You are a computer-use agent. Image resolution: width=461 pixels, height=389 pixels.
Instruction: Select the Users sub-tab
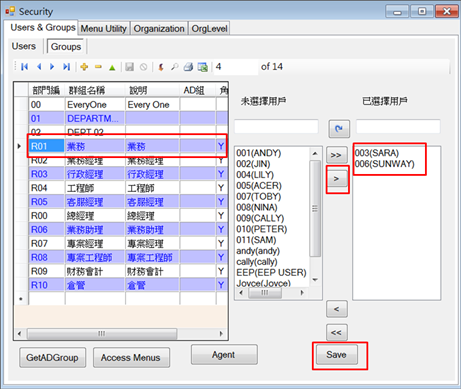(24, 46)
